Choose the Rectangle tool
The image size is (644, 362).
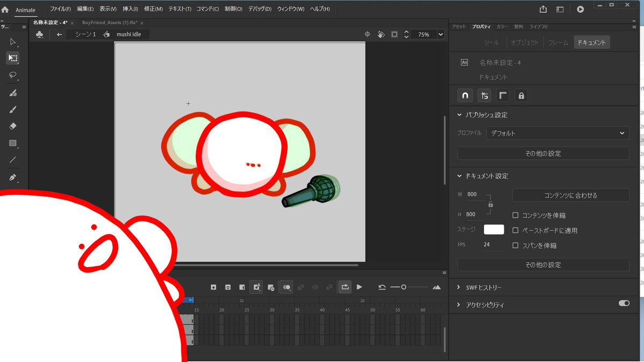coord(13,143)
